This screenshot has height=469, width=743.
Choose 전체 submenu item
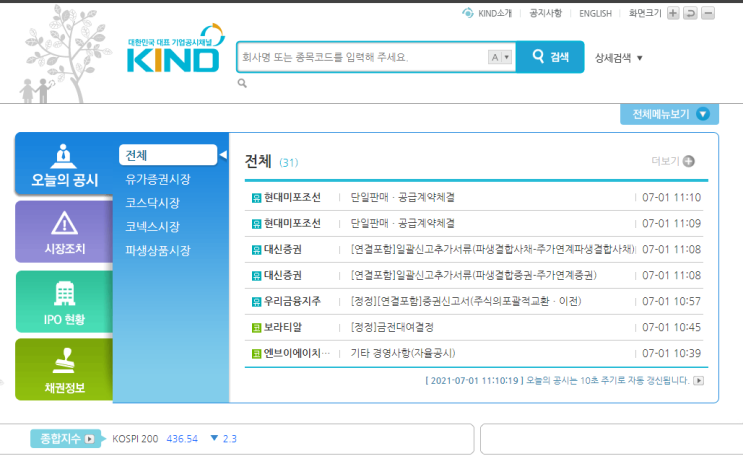168,155
